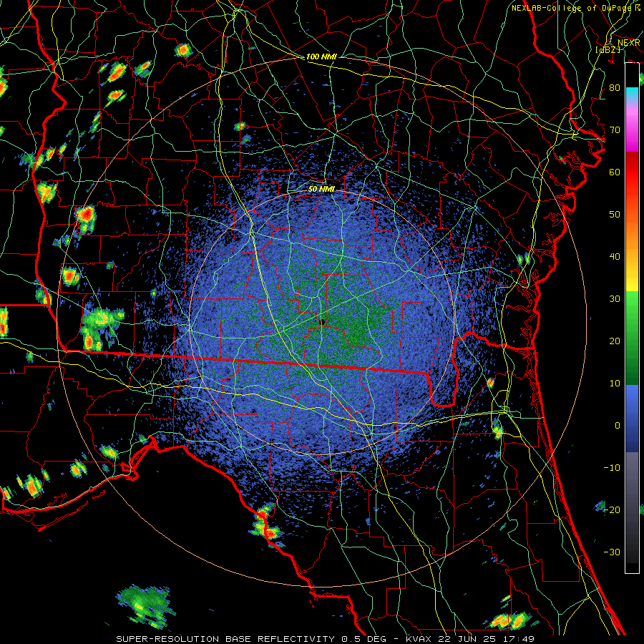Select the 40 value on the dBZ scale
The height and width of the screenshot is (644, 644).
coord(615,257)
